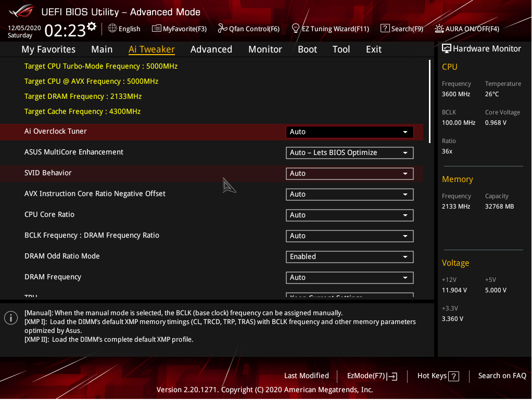Open the DRAM Odd Ratio Mode dropdown

click(x=349, y=257)
